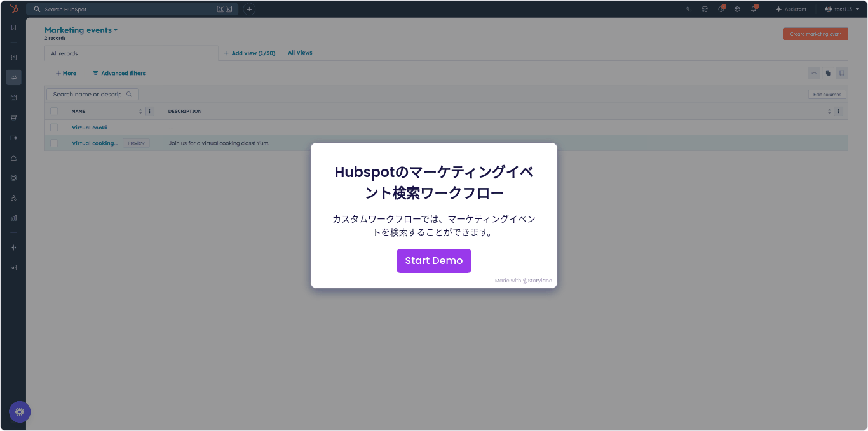Image resolution: width=868 pixels, height=431 pixels.
Task: Open the Reporting bar-chart sidebar icon
Action: pyautogui.click(x=13, y=218)
